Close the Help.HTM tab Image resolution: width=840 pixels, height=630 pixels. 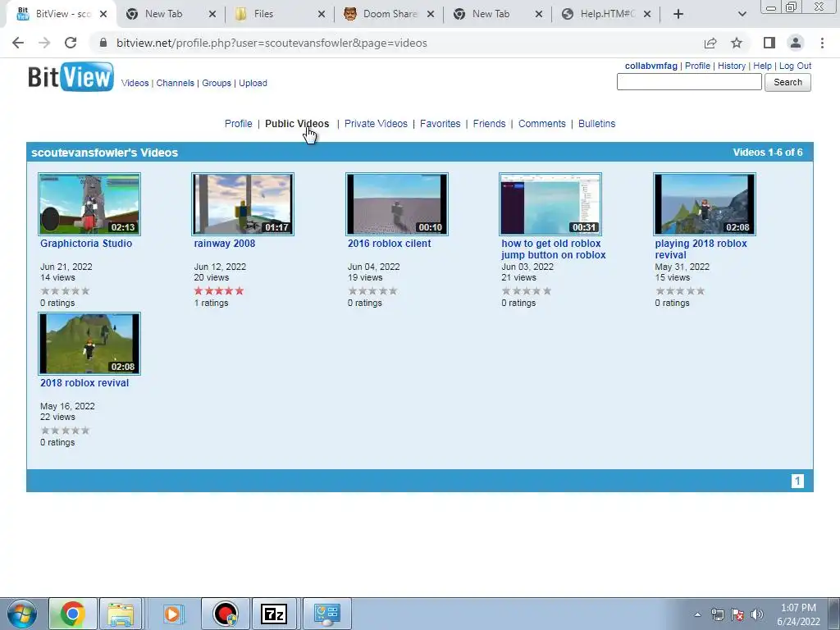[647, 15]
